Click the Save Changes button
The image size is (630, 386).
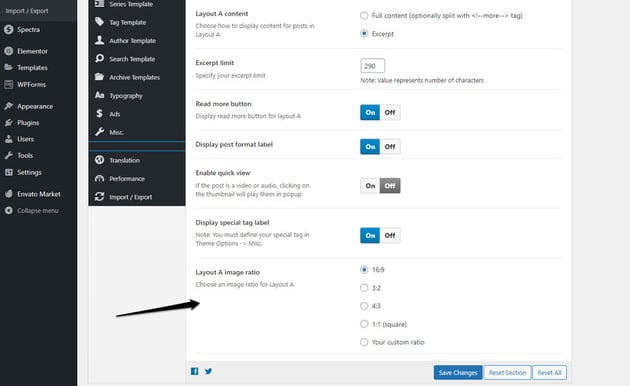coord(458,372)
